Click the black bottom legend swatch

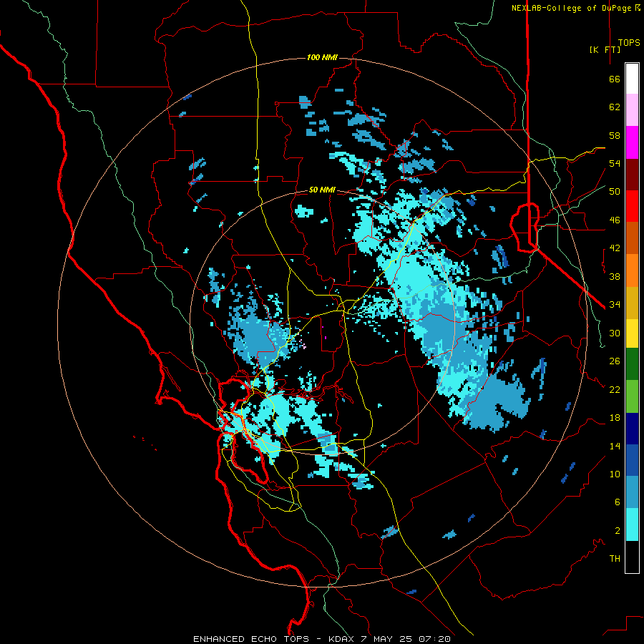point(632,557)
